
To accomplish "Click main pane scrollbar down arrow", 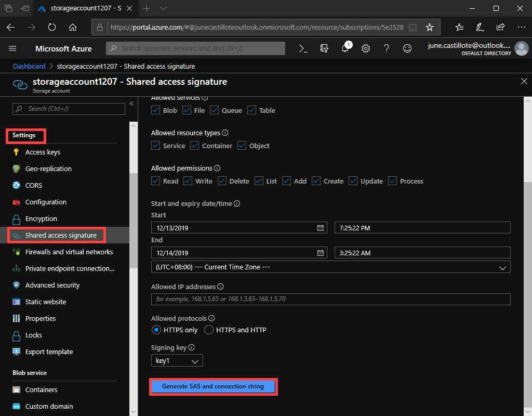I will 528,412.
